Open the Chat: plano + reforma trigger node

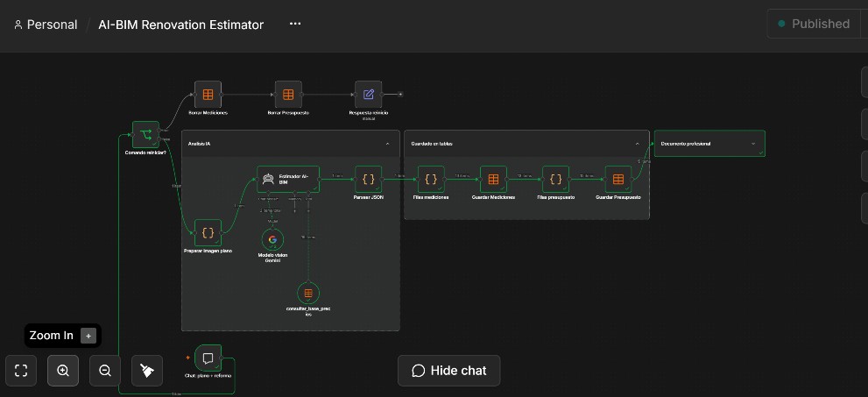tap(208, 358)
